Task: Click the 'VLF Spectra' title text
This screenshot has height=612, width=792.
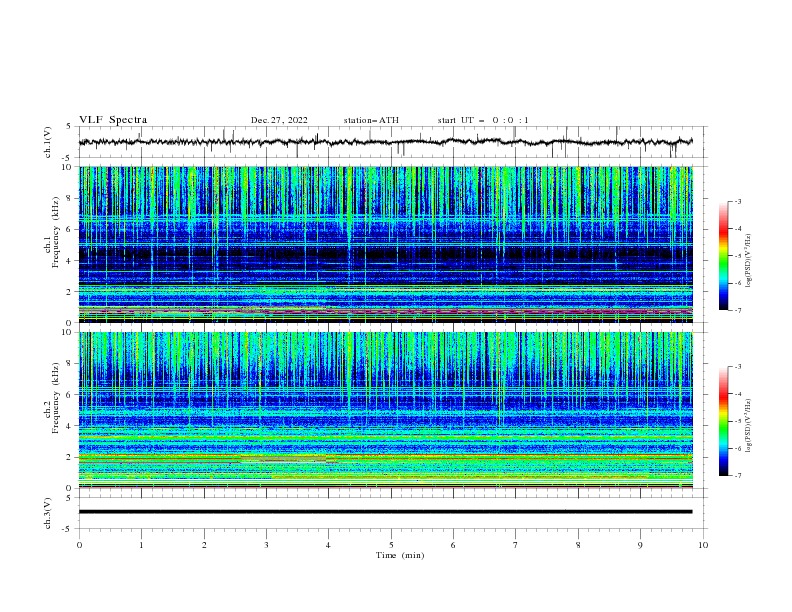Action: pyautogui.click(x=113, y=120)
